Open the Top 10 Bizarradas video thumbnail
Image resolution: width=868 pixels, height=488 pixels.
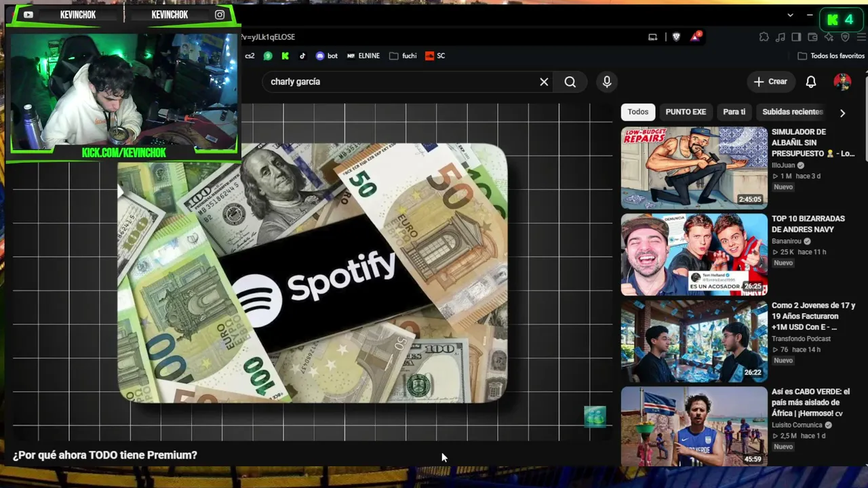(x=694, y=254)
